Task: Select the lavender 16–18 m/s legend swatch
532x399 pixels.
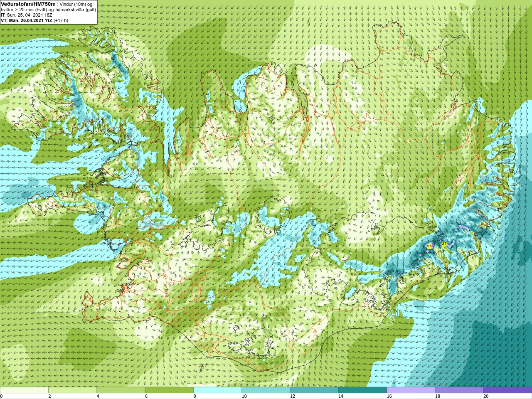Action: tap(411, 390)
